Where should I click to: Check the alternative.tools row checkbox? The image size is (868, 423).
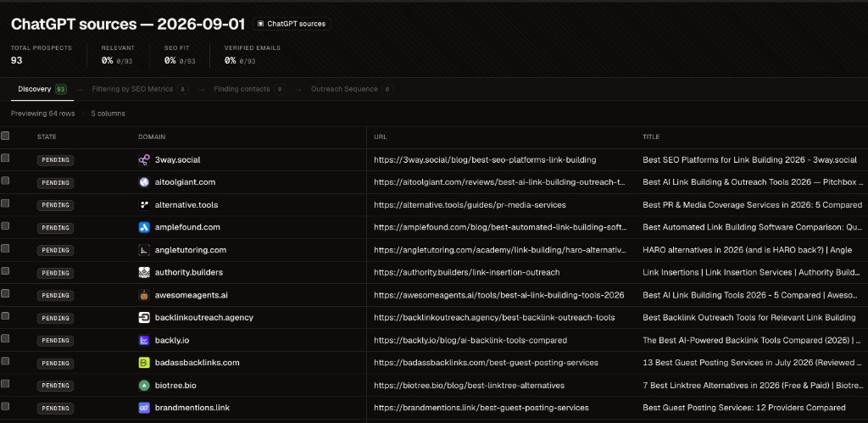click(x=6, y=203)
